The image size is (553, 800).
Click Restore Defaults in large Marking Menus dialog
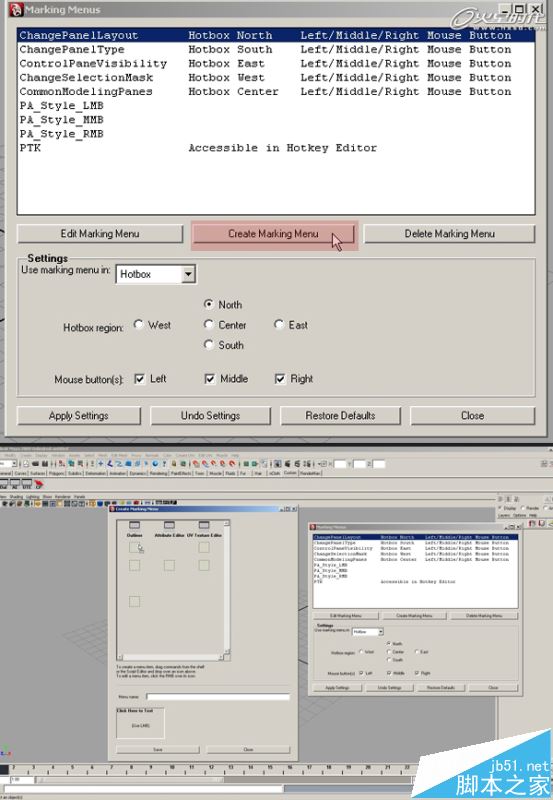pyautogui.click(x=340, y=416)
